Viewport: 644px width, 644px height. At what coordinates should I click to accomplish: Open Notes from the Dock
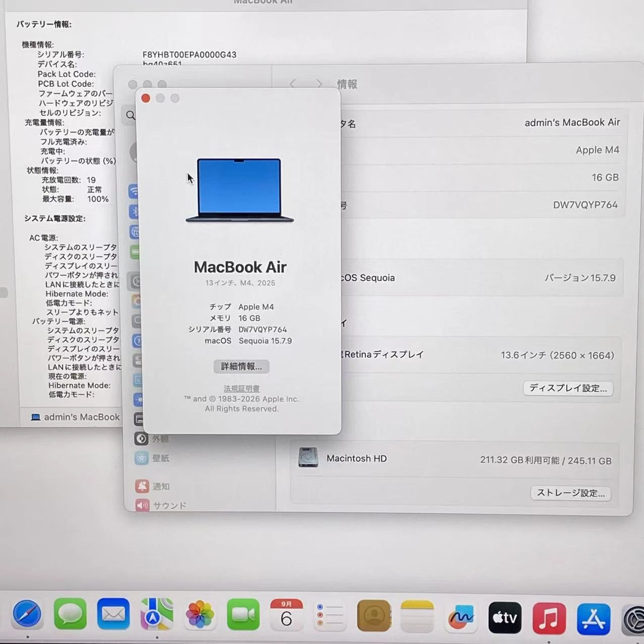[x=417, y=616]
